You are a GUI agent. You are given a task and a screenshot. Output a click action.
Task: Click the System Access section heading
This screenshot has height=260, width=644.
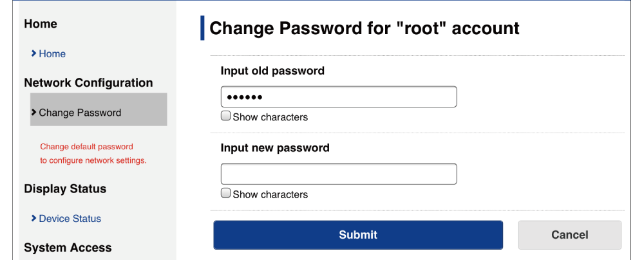pyautogui.click(x=68, y=248)
